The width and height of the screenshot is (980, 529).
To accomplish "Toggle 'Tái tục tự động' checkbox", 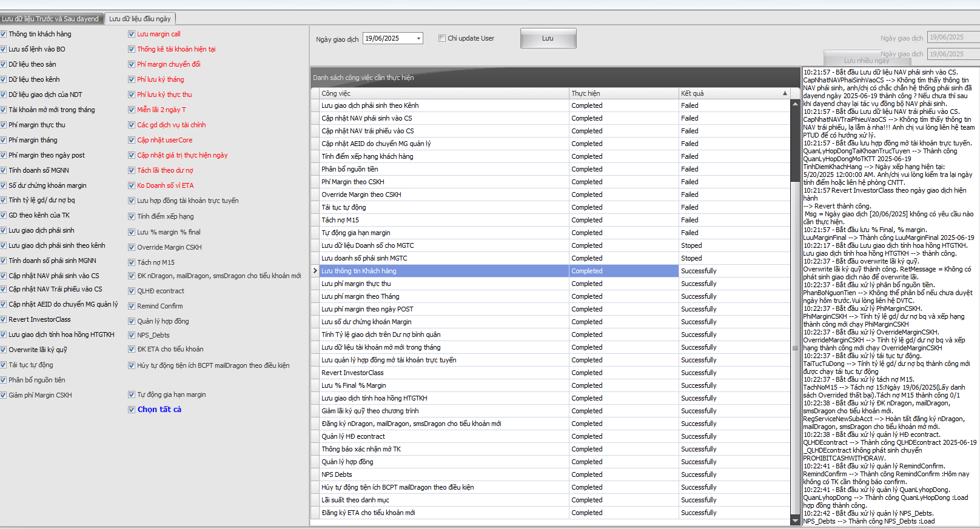I will pyautogui.click(x=4, y=365).
